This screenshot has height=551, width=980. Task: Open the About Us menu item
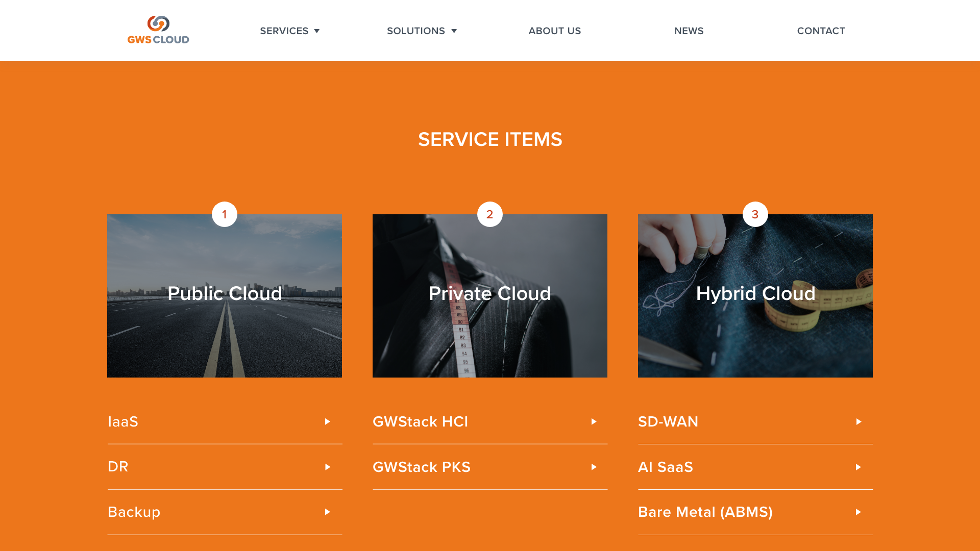click(555, 31)
